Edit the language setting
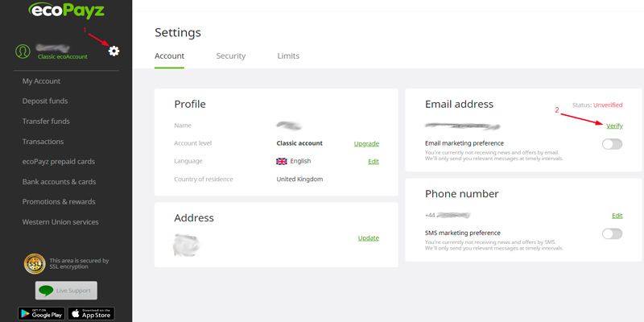The height and width of the screenshot is (322, 644). click(x=373, y=161)
